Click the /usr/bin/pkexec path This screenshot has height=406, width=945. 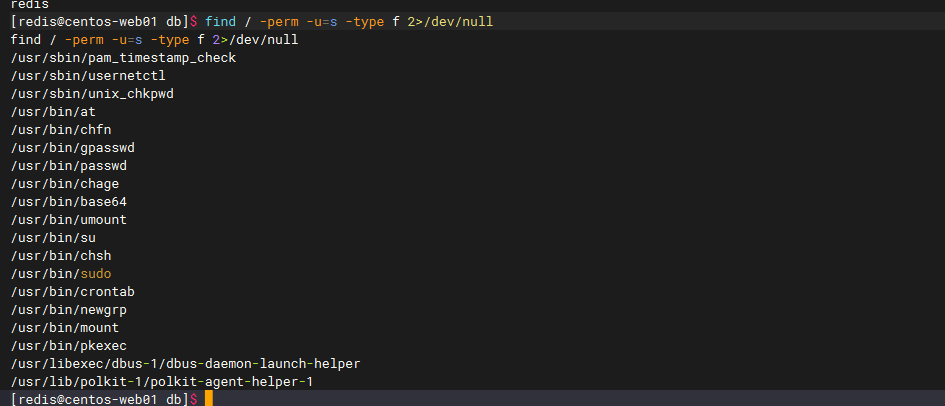[x=69, y=346]
